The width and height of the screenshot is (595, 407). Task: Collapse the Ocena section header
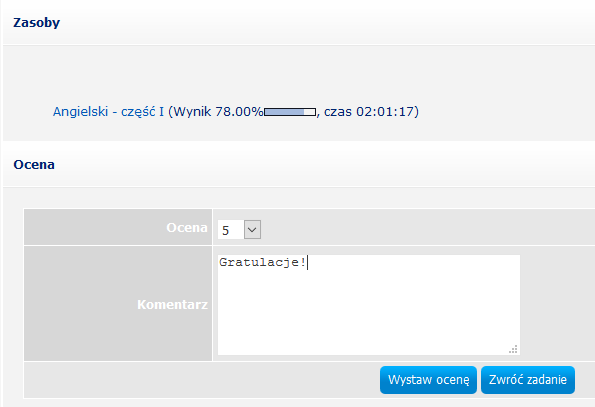click(34, 165)
